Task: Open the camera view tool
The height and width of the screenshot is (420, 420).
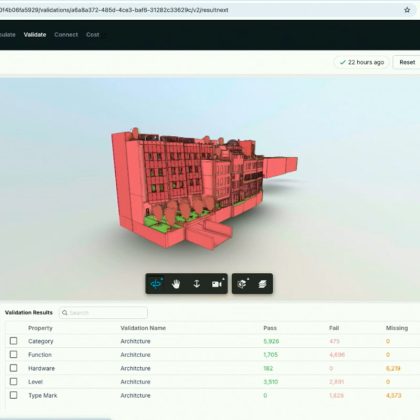Action: 217,284
